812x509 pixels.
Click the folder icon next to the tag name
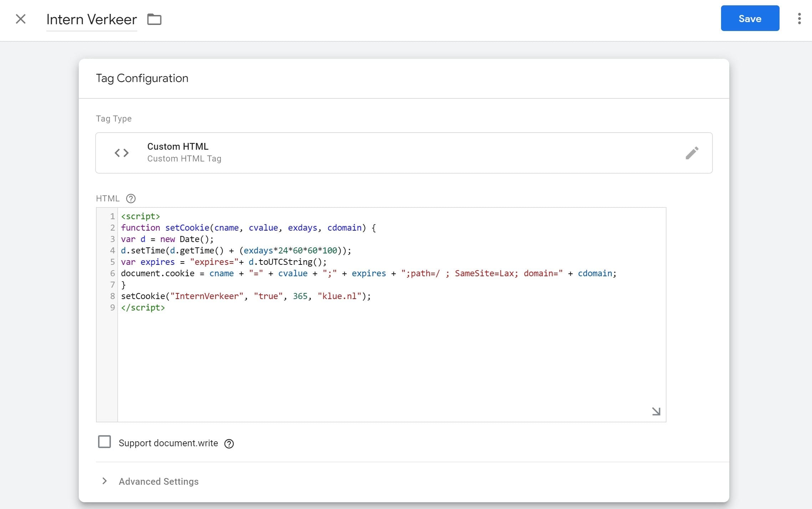(154, 19)
